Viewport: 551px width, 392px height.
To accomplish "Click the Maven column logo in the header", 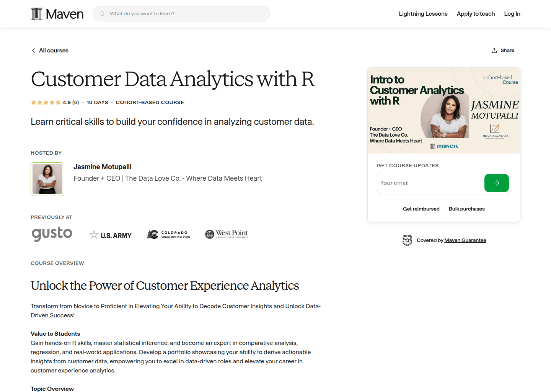I will click(37, 13).
